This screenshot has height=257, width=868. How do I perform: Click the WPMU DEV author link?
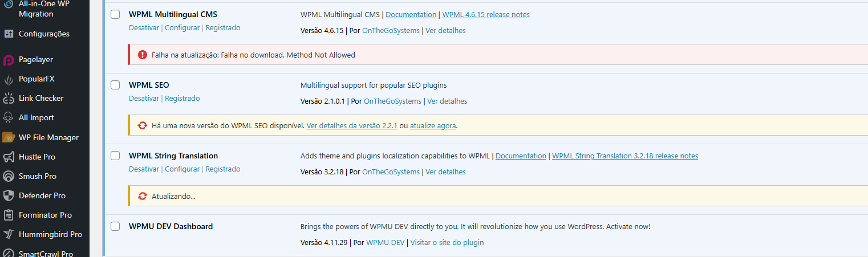tap(385, 242)
